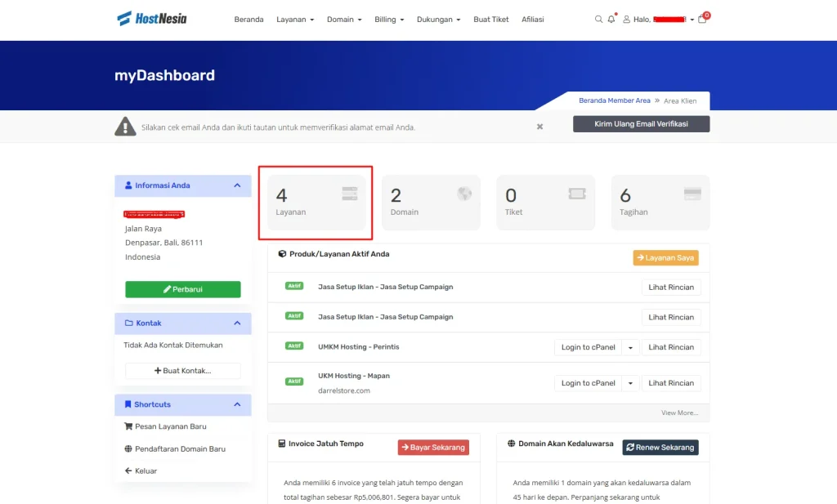Click the notification bell icon
Image resolution: width=837 pixels, height=504 pixels.
click(611, 20)
